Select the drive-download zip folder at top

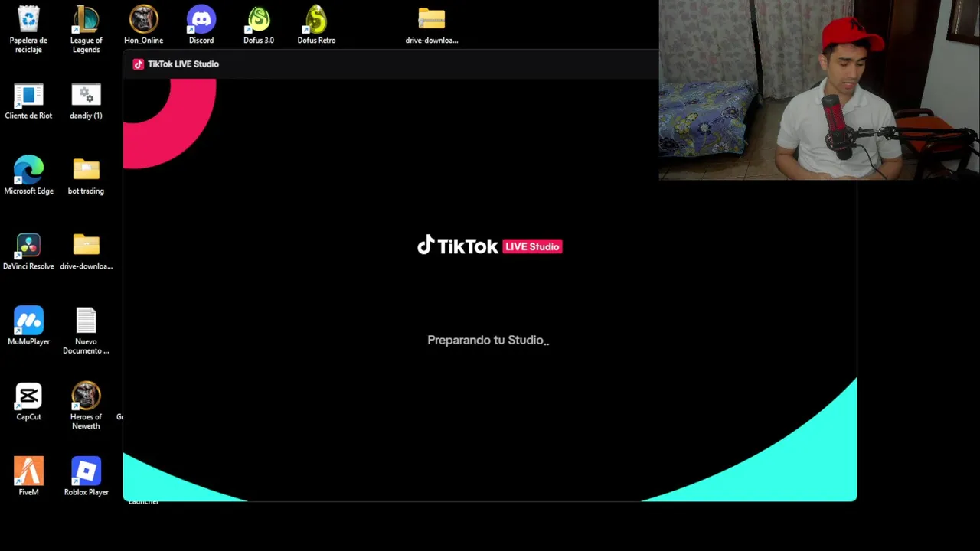[432, 24]
